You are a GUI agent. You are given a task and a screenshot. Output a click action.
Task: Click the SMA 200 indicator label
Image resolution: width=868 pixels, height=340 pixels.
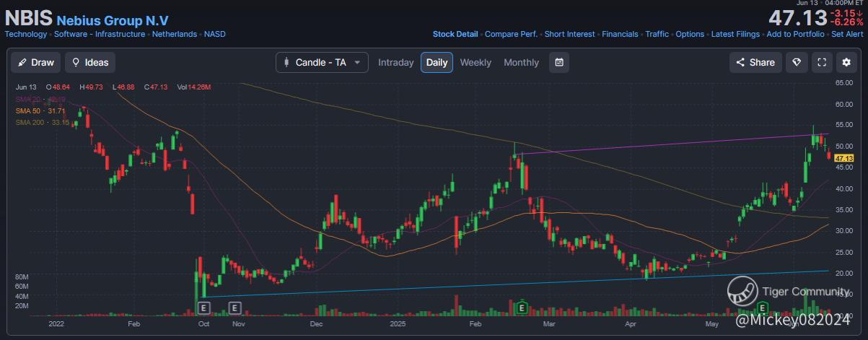click(43, 123)
